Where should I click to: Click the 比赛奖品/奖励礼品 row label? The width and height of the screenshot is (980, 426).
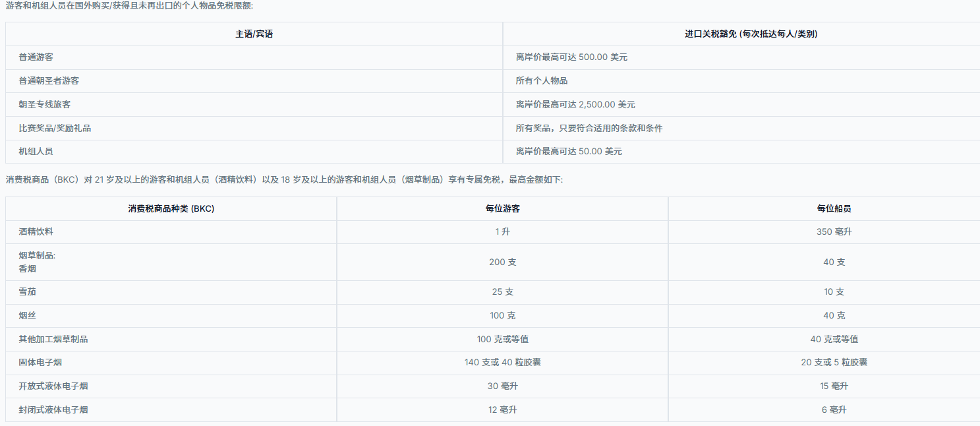pos(55,128)
